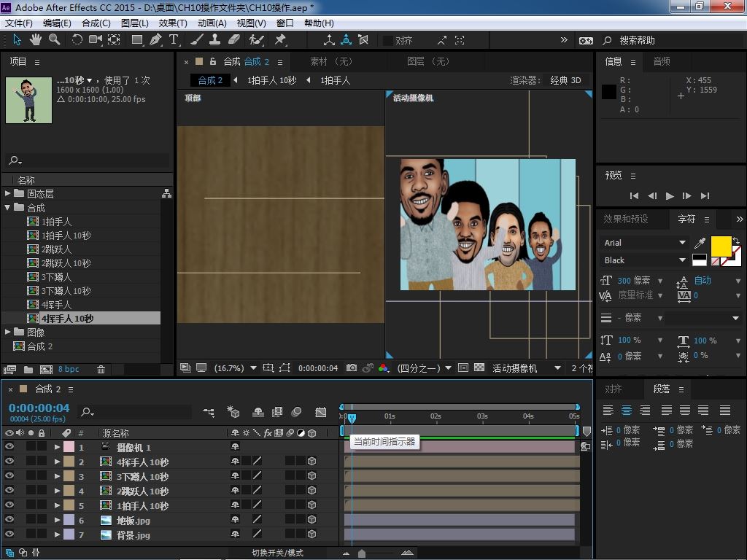
Task: Click the 1拍手人 10秒 breadcrumb in viewer
Action: click(272, 80)
